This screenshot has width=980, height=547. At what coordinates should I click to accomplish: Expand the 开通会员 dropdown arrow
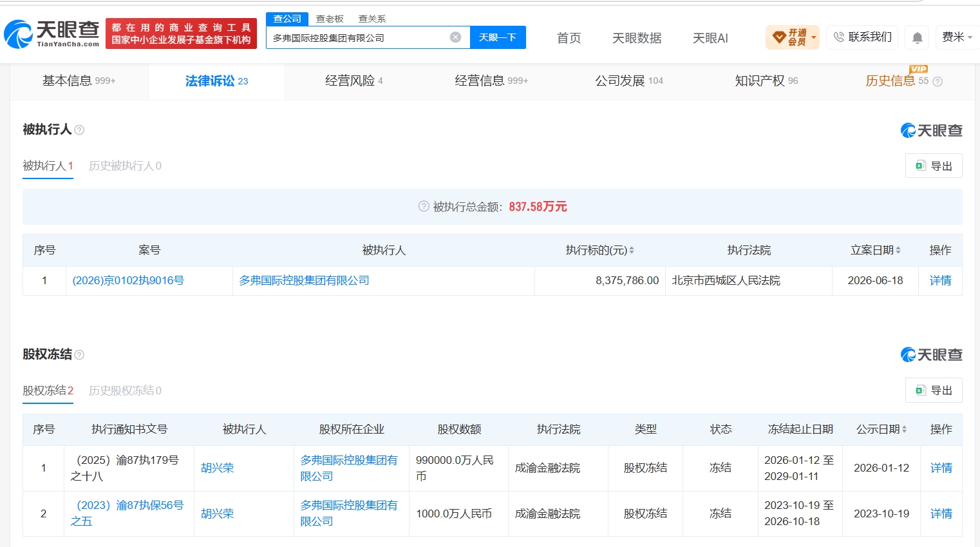[814, 37]
